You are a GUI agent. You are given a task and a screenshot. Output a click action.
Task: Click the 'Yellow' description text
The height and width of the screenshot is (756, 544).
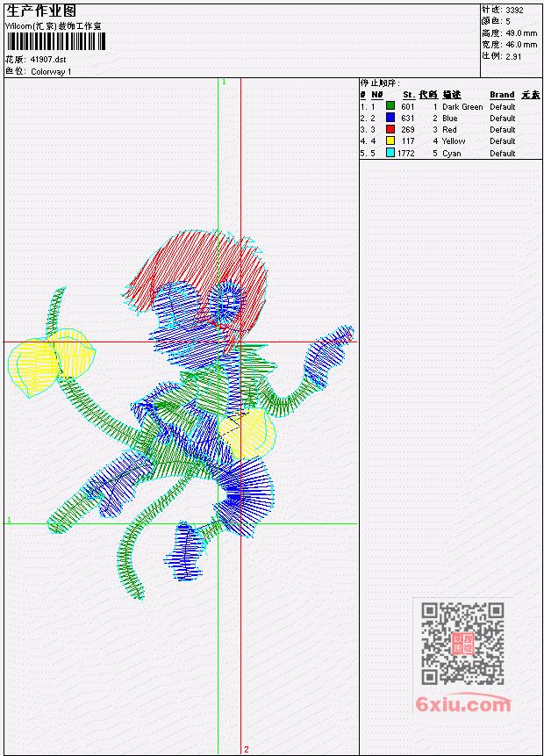[454, 141]
